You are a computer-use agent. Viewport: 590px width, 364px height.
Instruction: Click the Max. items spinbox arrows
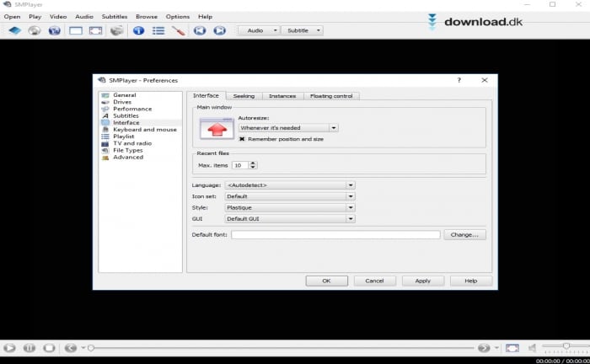[253, 165]
